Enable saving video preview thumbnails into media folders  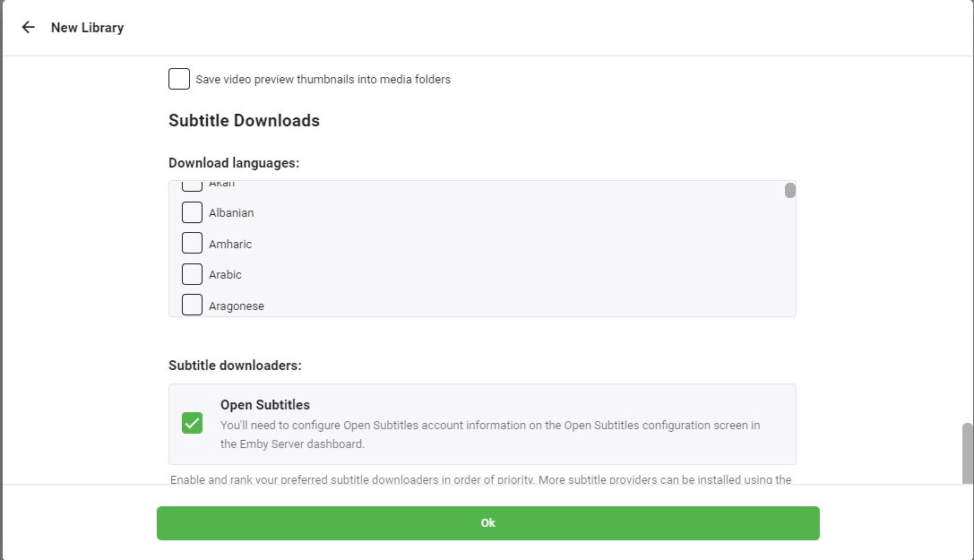pyautogui.click(x=178, y=79)
